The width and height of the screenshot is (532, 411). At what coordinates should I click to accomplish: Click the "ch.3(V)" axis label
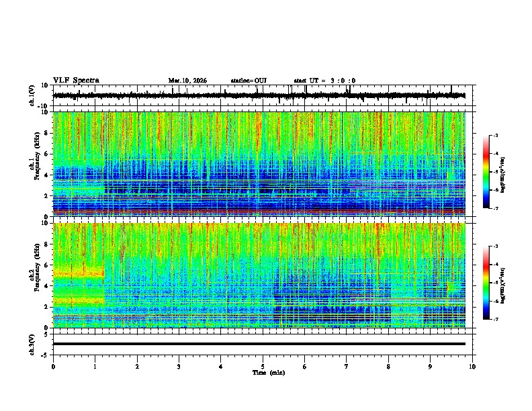point(32,345)
